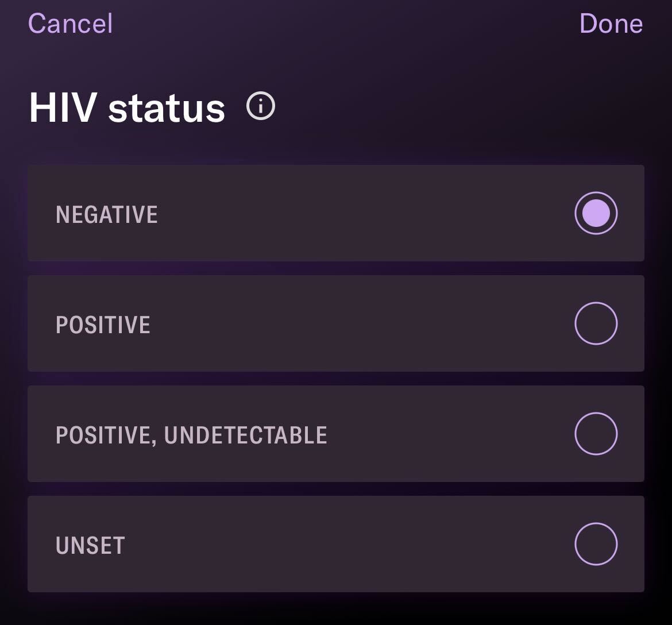This screenshot has height=625, width=672.
Task: Click the UNSET text label
Action: point(90,545)
